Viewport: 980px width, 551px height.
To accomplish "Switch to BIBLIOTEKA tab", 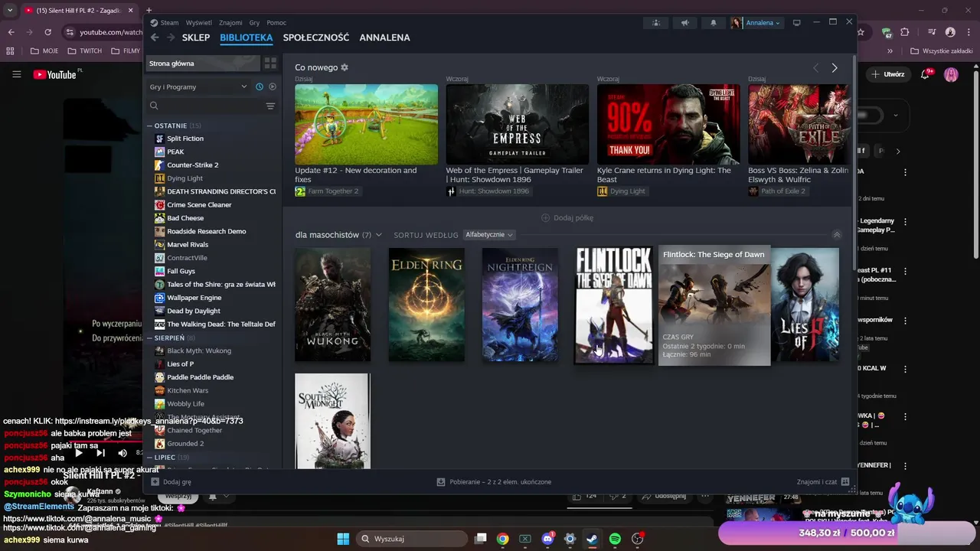I will point(247,37).
